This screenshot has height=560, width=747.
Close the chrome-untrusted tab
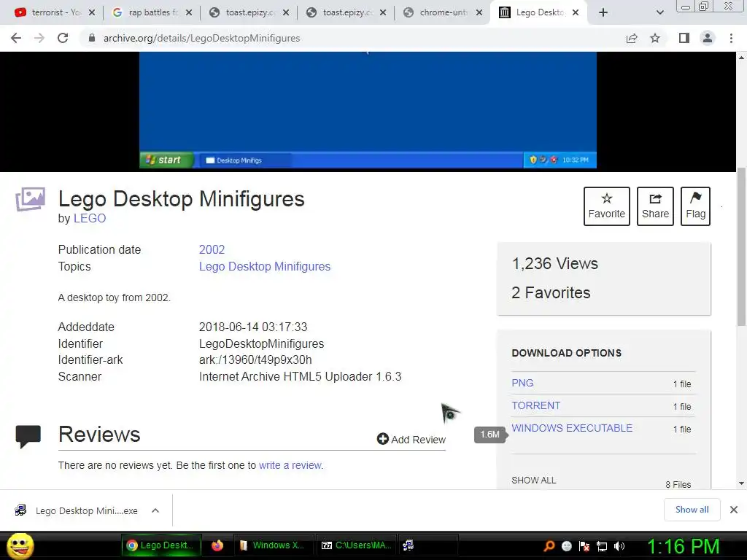[x=480, y=12]
